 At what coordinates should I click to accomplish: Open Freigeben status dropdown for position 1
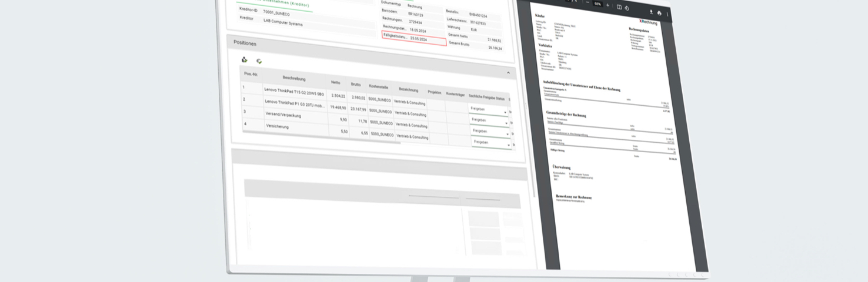(489, 109)
